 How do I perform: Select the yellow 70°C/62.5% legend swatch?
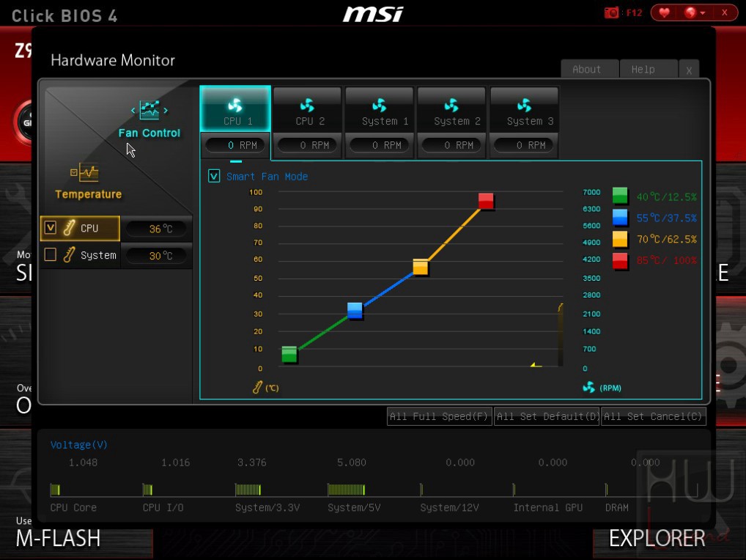coord(620,238)
